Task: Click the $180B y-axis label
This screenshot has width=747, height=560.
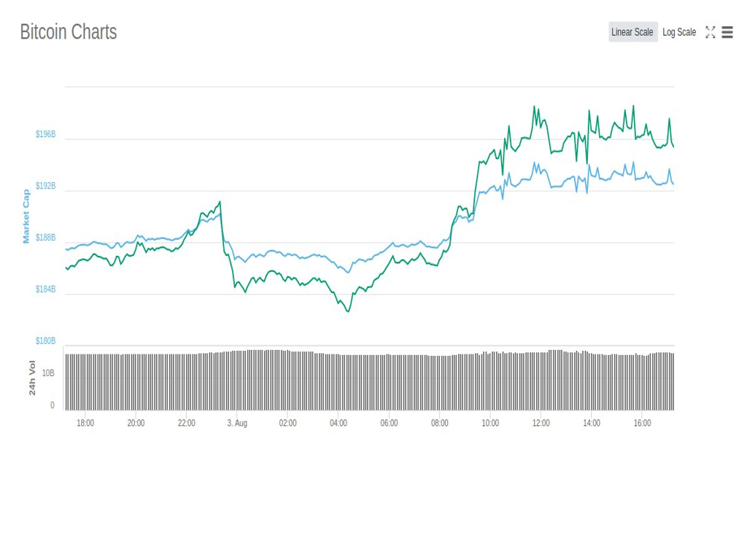Action: point(45,341)
